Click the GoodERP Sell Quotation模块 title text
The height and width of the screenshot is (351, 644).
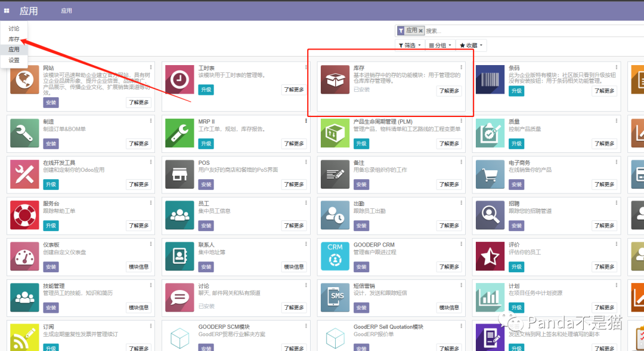click(x=389, y=327)
